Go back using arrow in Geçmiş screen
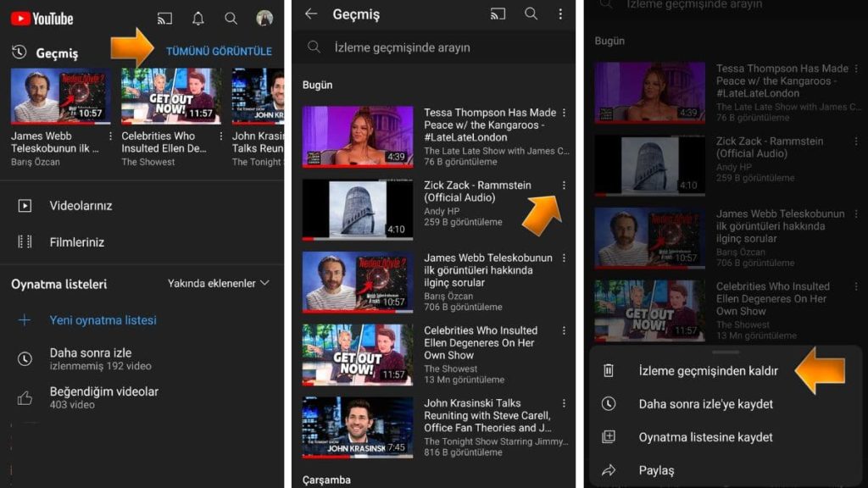 (311, 14)
